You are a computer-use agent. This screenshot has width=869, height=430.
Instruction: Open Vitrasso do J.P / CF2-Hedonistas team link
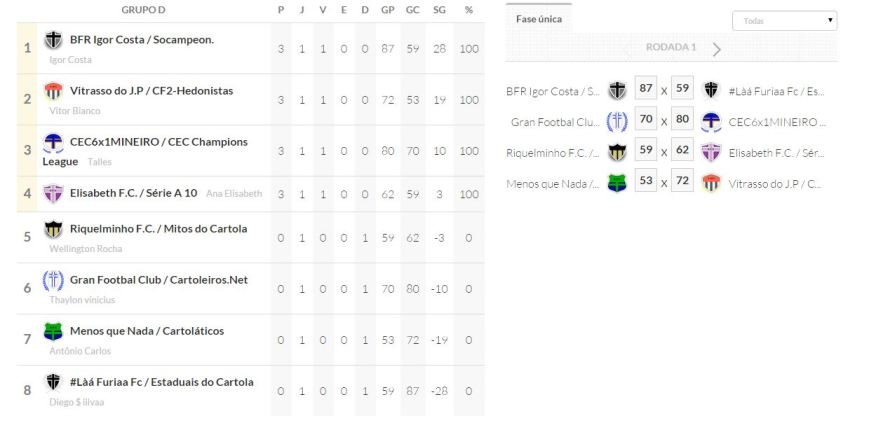point(151,90)
